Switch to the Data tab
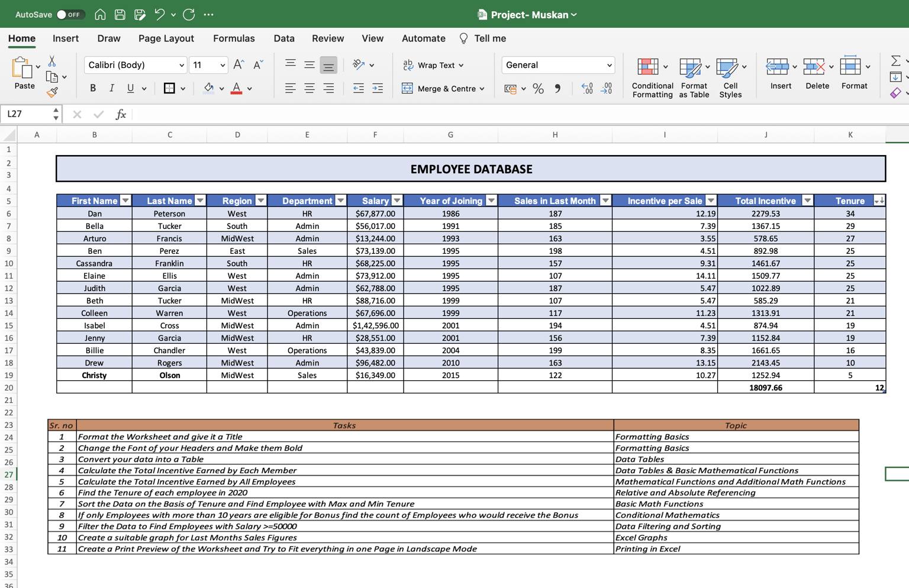909x588 pixels. tap(284, 38)
